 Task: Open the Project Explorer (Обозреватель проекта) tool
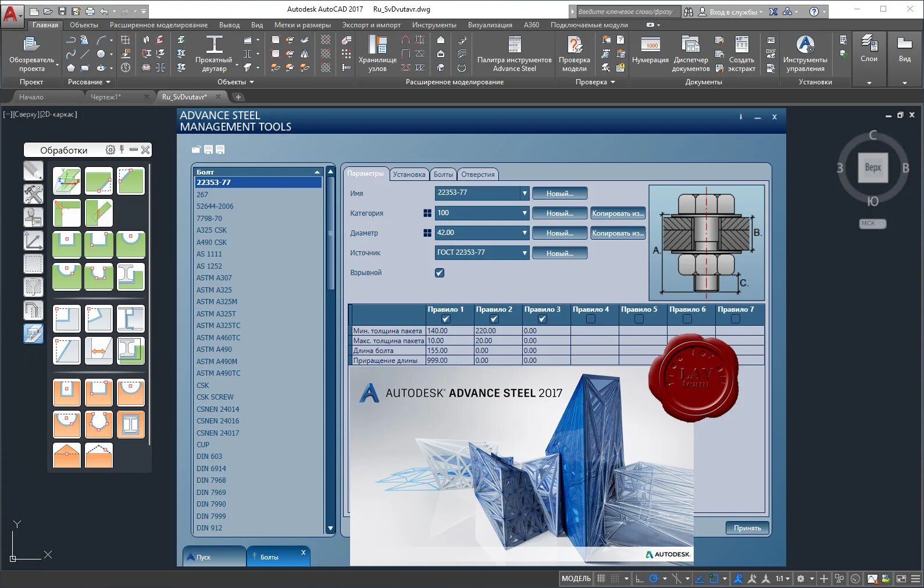tap(31, 53)
